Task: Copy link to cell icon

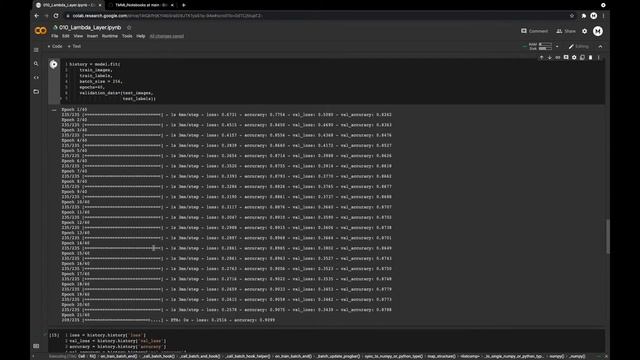Action: click(558, 58)
